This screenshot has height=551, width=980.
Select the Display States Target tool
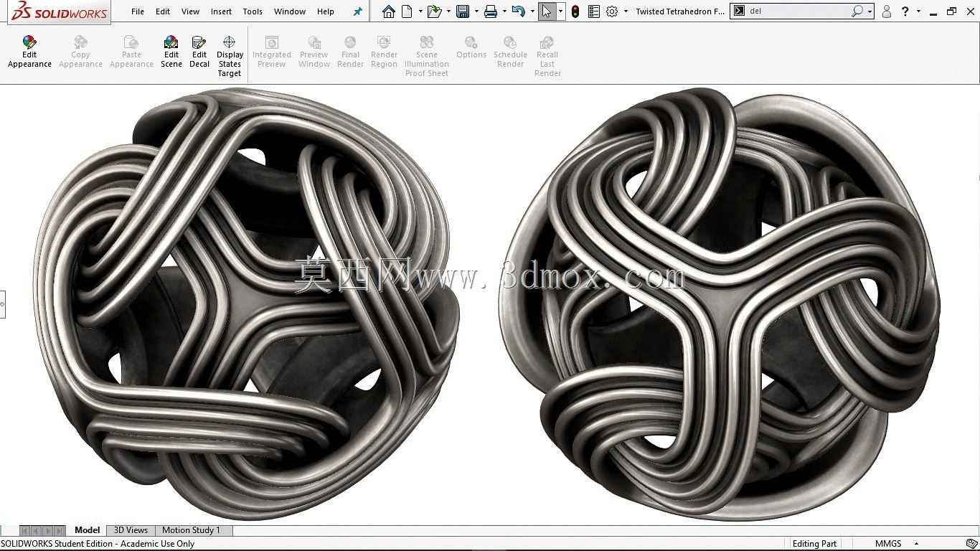pyautogui.click(x=230, y=56)
